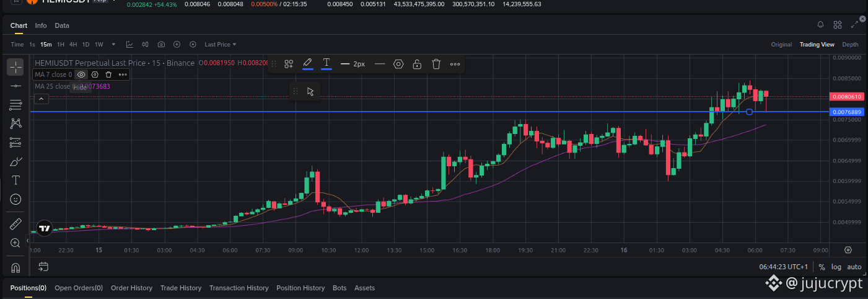Click the horizontal line handle circle

coord(750,112)
